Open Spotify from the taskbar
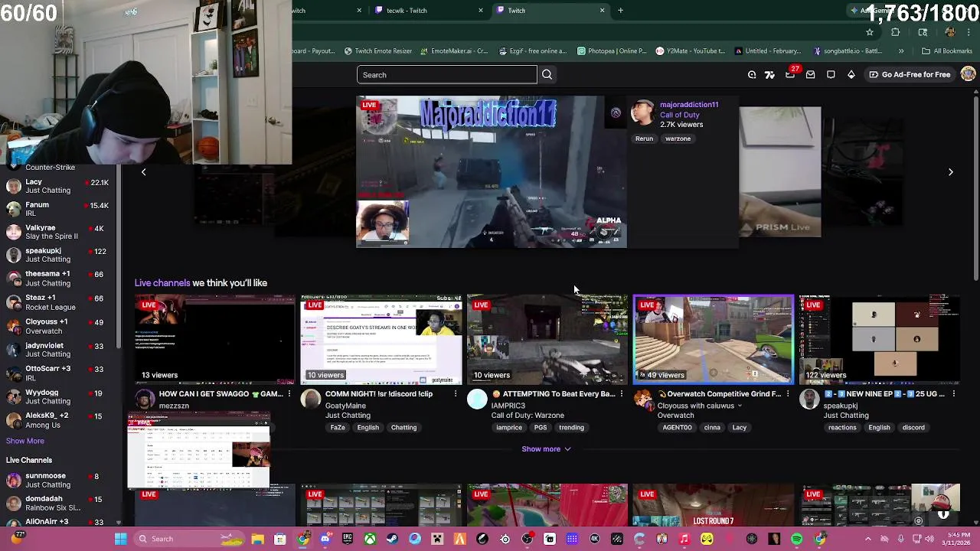Viewport: 980px width, 551px height. click(797, 539)
